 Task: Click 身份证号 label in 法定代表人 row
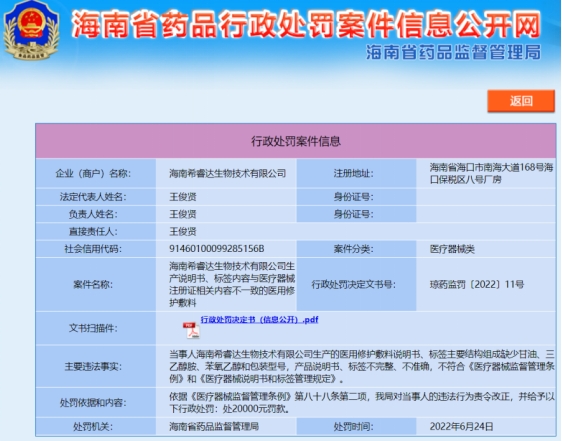[353, 197]
